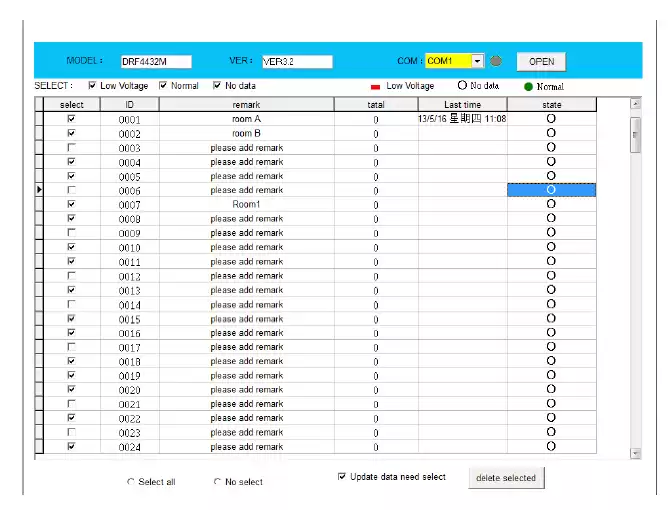The height and width of the screenshot is (510, 669).
Task: Click the state circle for ID 0001
Action: 551,119
